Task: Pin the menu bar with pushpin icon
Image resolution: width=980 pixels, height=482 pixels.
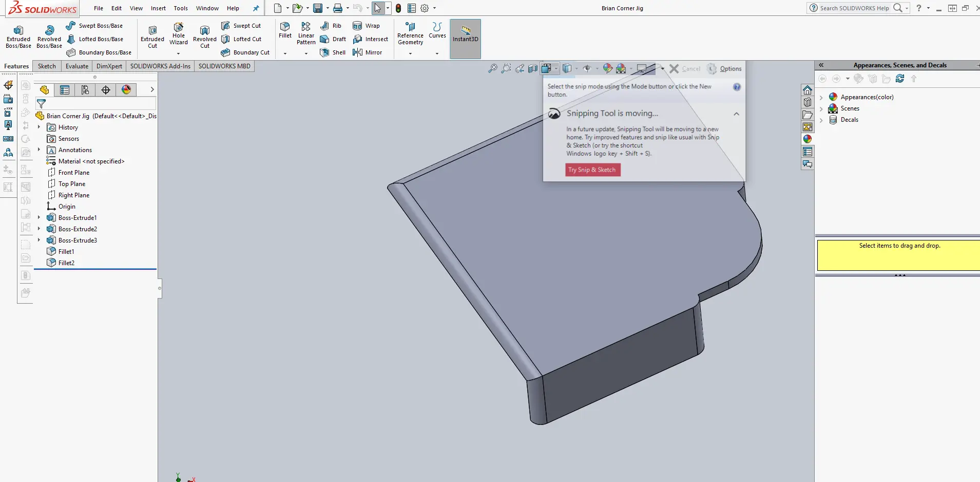Action: [256, 8]
